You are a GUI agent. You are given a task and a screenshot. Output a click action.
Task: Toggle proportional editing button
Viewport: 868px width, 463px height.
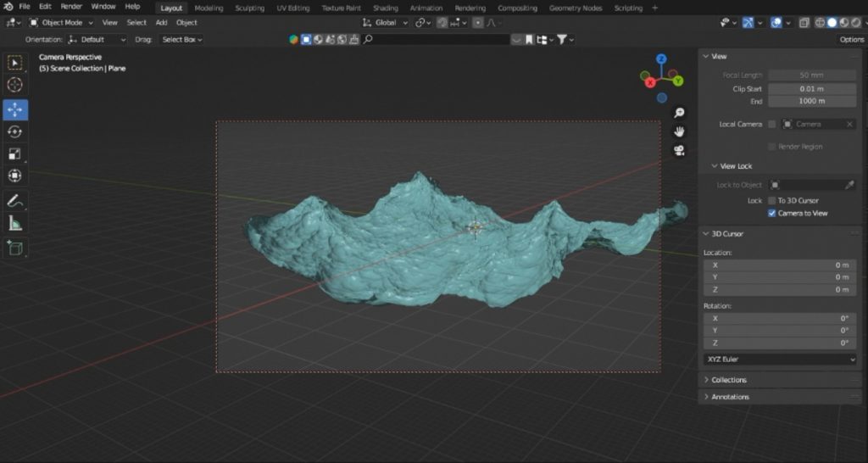point(478,23)
